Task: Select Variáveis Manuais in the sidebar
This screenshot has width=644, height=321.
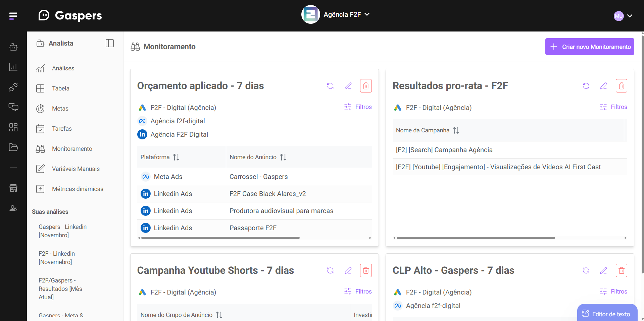Action: click(x=76, y=169)
